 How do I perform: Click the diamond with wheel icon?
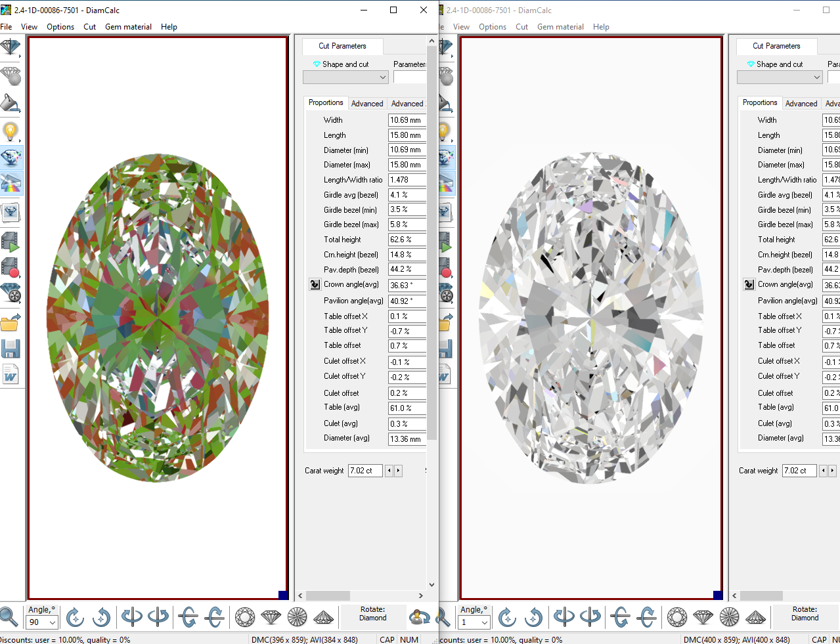pos(11,293)
